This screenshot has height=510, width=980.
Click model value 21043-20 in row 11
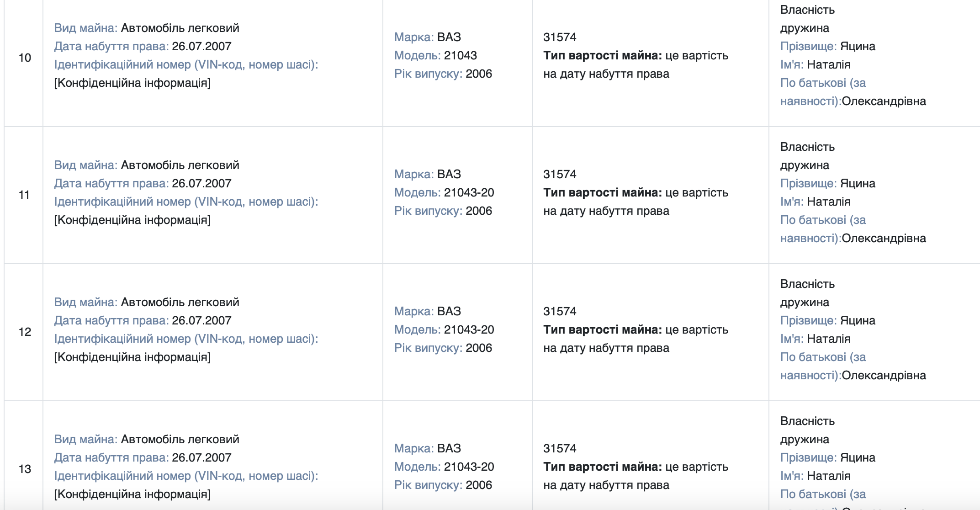click(x=469, y=192)
